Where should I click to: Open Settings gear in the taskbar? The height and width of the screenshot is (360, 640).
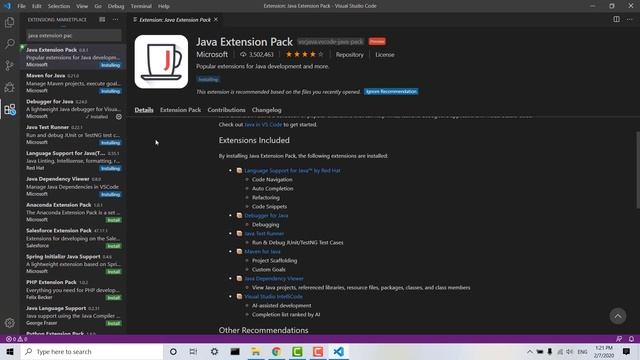(214, 351)
